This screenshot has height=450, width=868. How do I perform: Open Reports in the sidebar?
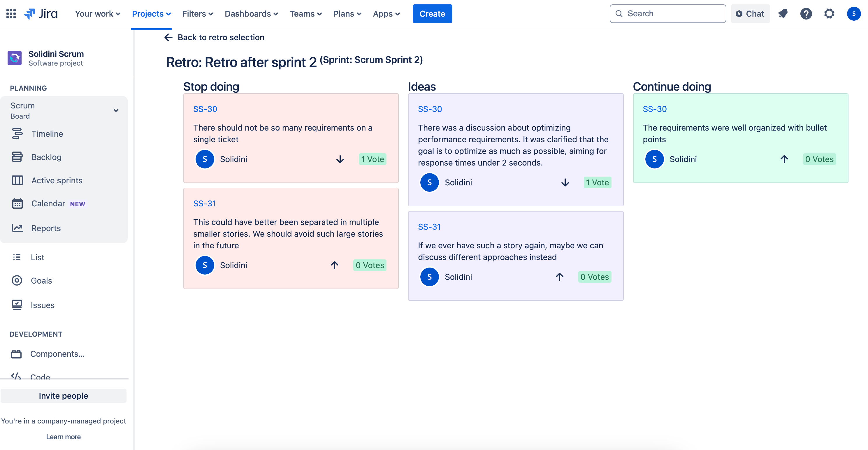46,228
